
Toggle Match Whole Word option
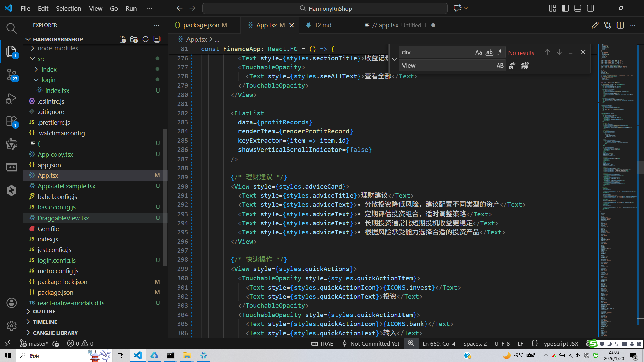(489, 52)
